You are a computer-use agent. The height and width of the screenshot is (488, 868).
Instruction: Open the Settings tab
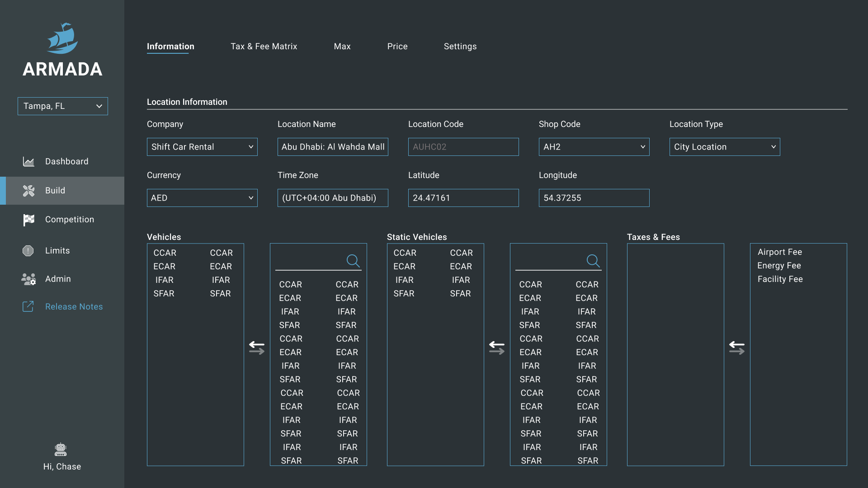[460, 47]
